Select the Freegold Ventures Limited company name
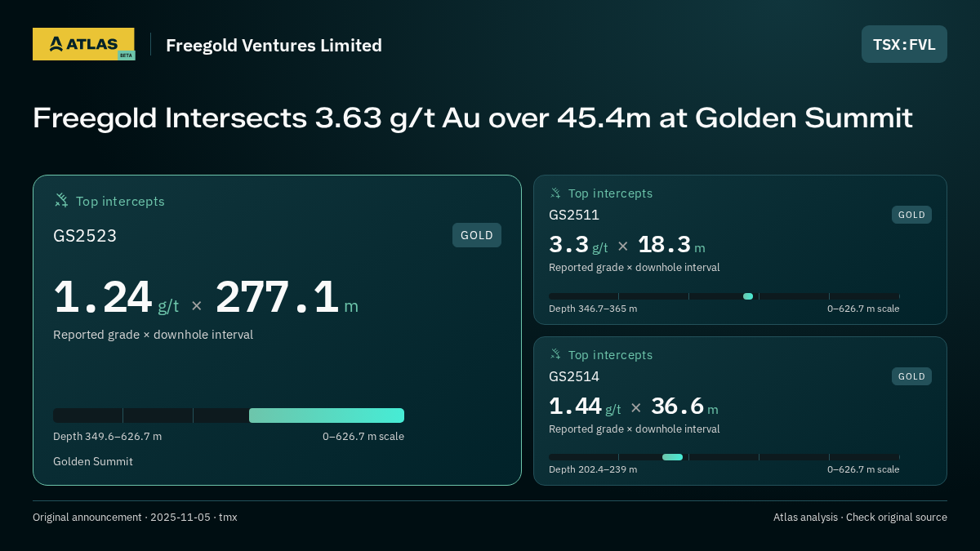The image size is (980, 551). coord(274,45)
